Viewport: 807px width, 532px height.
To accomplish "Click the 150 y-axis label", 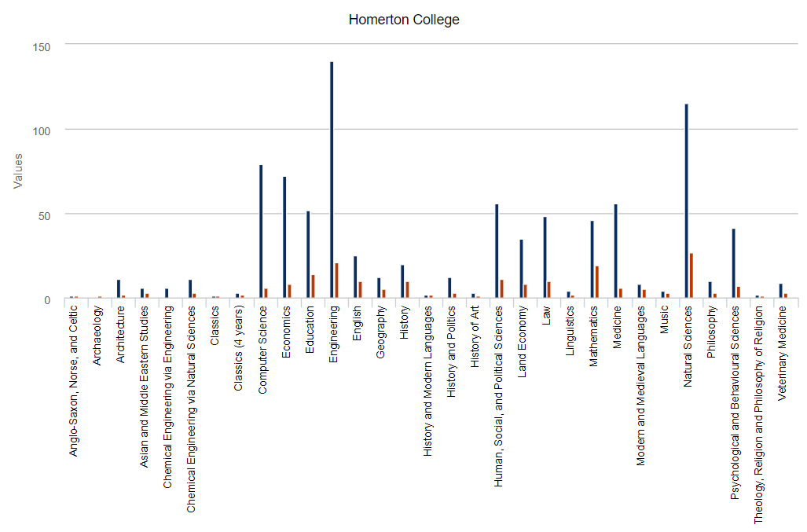I will (x=41, y=47).
